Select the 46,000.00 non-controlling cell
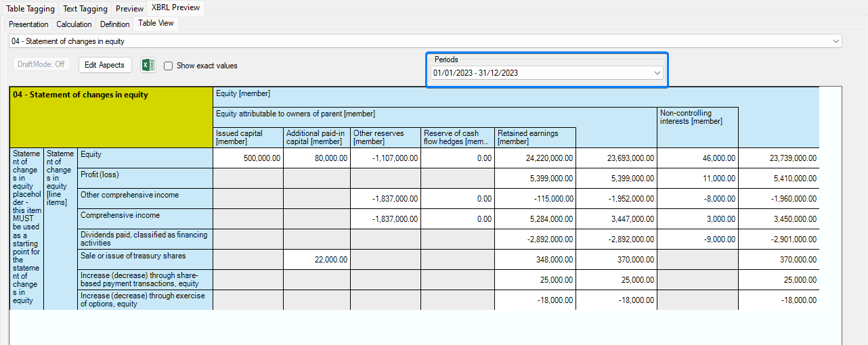This screenshot has height=345, width=868. pos(697,158)
